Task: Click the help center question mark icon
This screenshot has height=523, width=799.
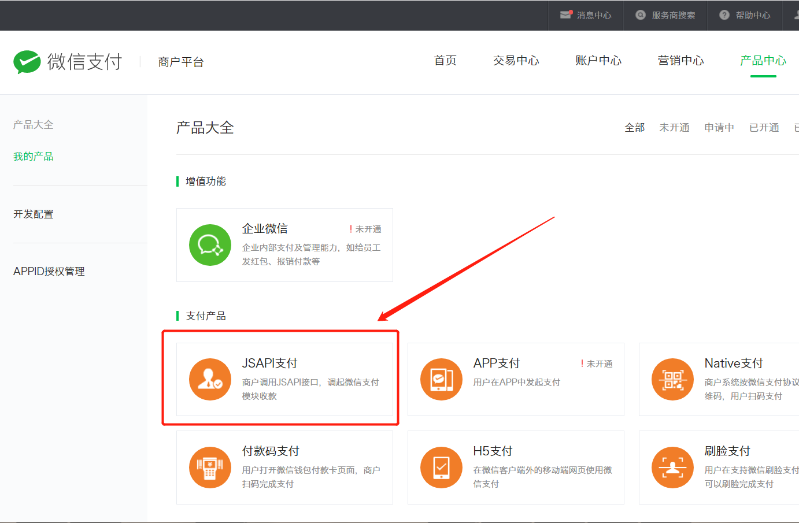Action: click(724, 15)
